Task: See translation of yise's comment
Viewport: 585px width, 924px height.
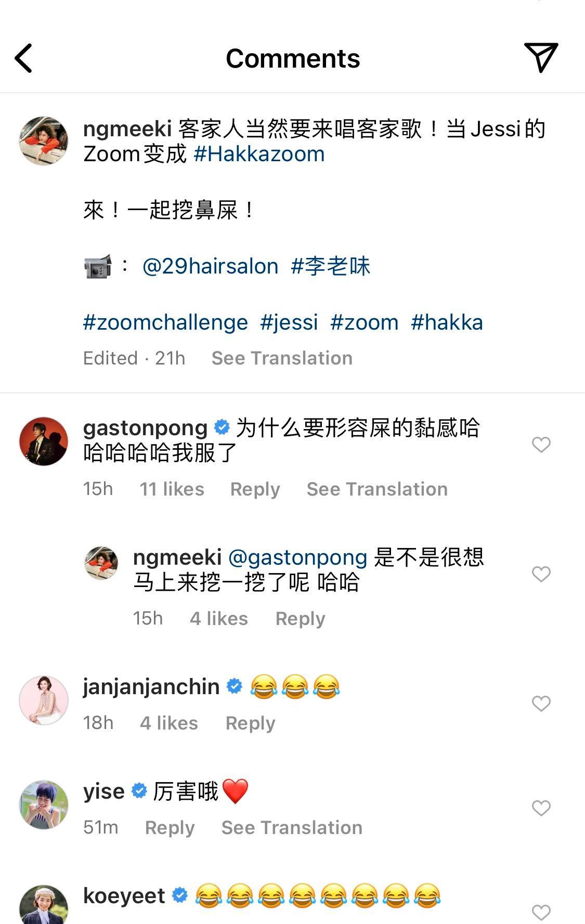Action: click(x=292, y=828)
